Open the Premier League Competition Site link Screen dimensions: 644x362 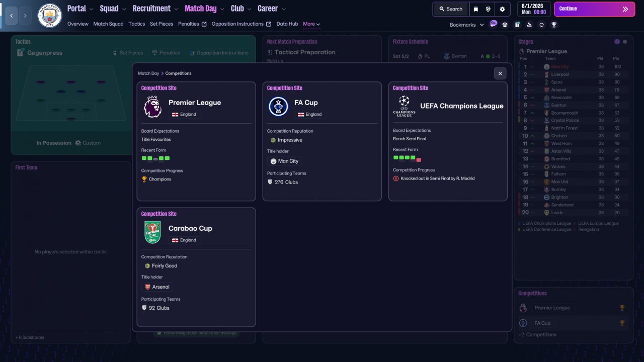pyautogui.click(x=159, y=88)
